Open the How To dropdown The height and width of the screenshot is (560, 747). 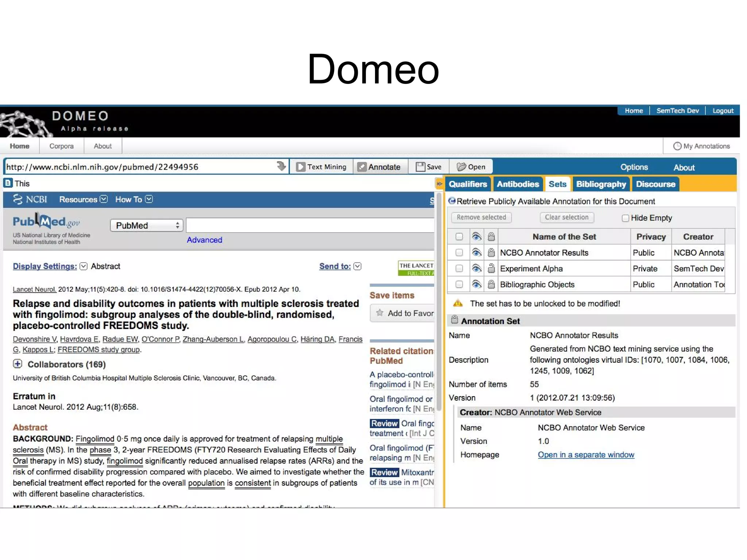click(134, 200)
